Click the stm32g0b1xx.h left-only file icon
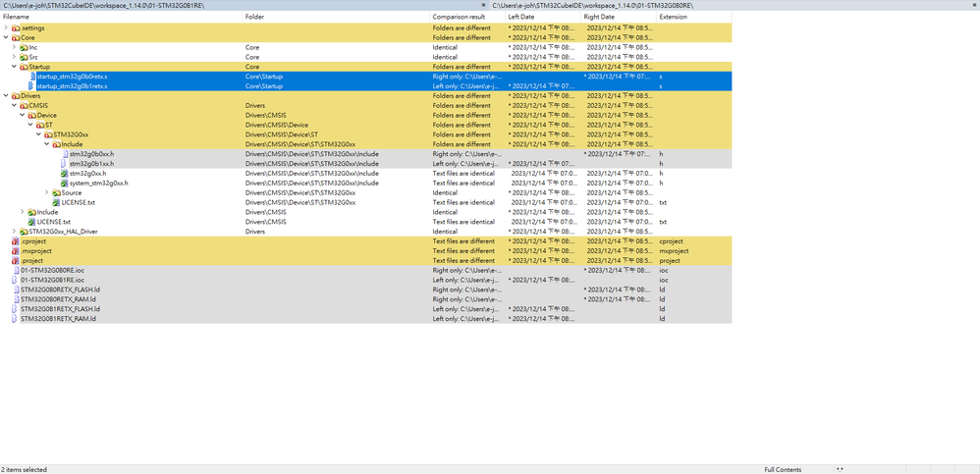The image size is (980, 474). (x=65, y=164)
